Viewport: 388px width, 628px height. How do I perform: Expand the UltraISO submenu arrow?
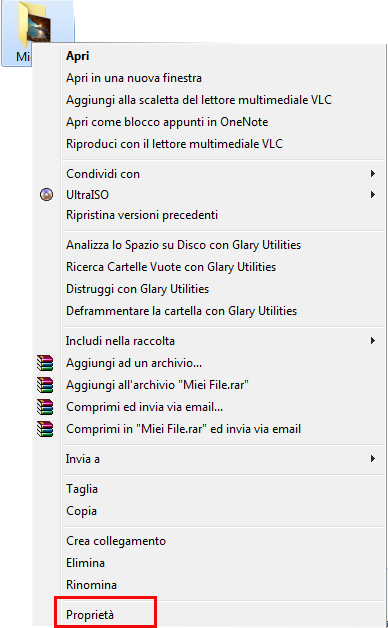pyautogui.click(x=373, y=195)
